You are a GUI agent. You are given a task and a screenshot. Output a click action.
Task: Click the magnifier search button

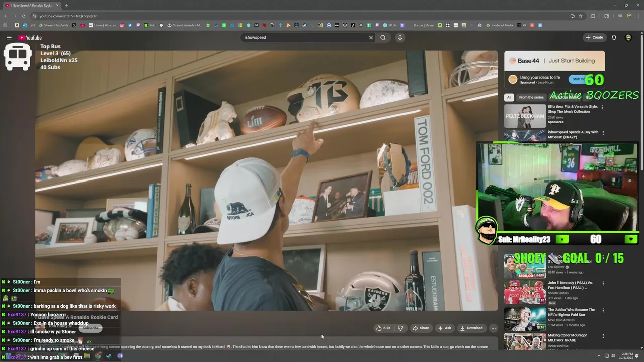[x=383, y=37]
